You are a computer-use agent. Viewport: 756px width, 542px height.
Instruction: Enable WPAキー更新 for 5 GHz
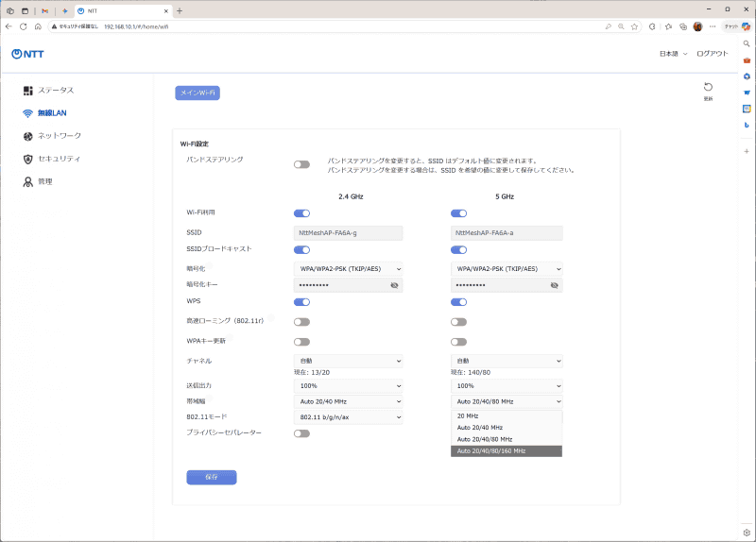point(458,342)
